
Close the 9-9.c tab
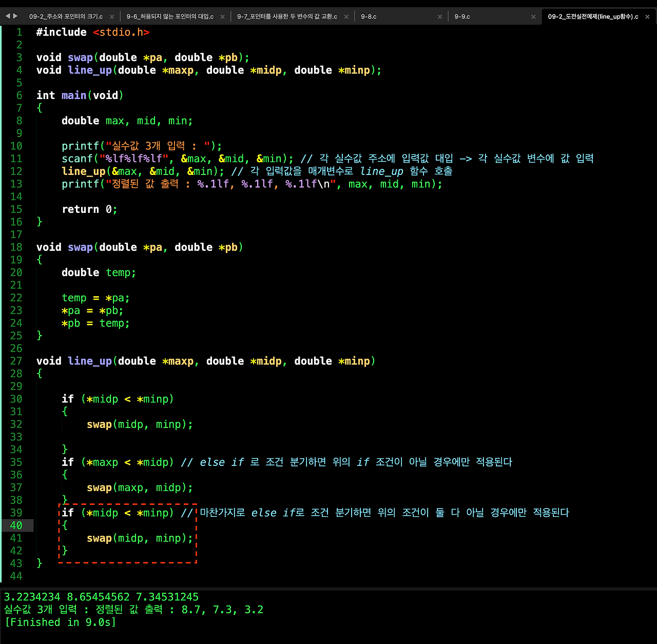(x=533, y=16)
